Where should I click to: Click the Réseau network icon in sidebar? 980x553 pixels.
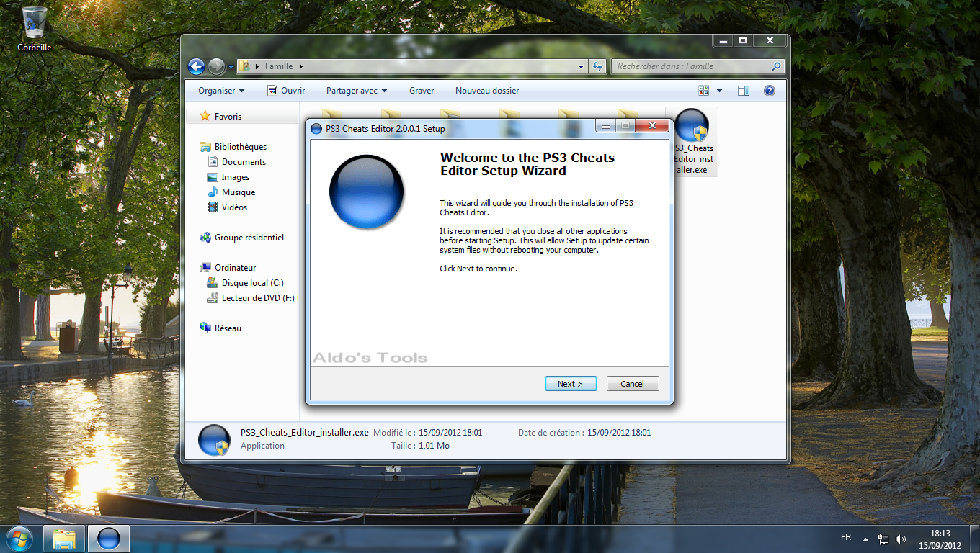(x=205, y=328)
